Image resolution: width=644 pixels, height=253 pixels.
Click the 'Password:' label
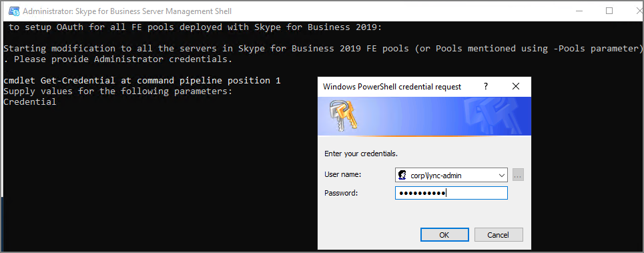pyautogui.click(x=341, y=193)
